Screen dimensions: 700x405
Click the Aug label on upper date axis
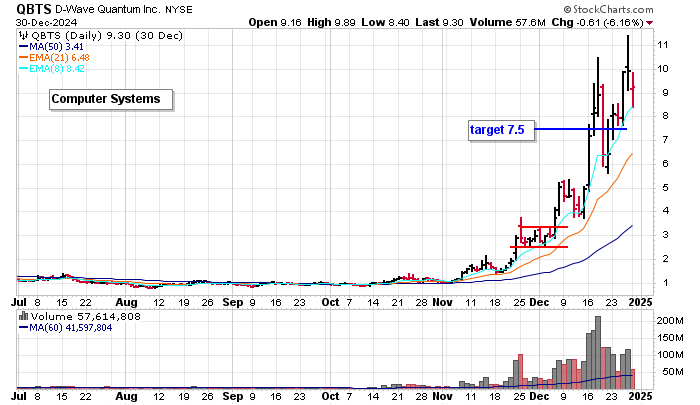tap(126, 302)
